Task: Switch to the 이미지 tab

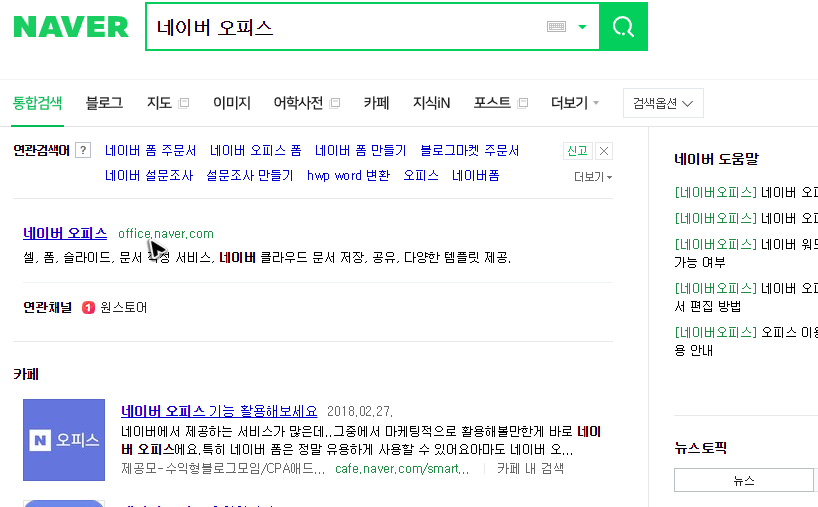Action: (x=232, y=103)
